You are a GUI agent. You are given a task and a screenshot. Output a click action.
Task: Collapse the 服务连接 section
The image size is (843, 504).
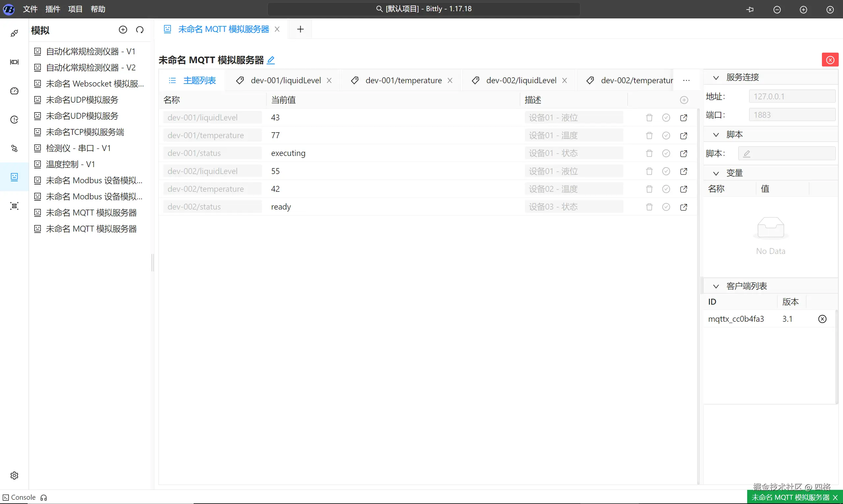[716, 78]
